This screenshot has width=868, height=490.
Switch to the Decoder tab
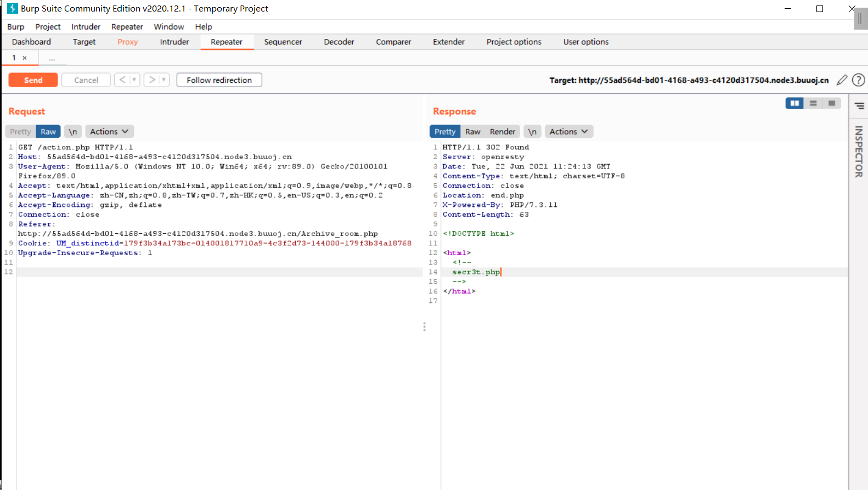[x=339, y=42]
